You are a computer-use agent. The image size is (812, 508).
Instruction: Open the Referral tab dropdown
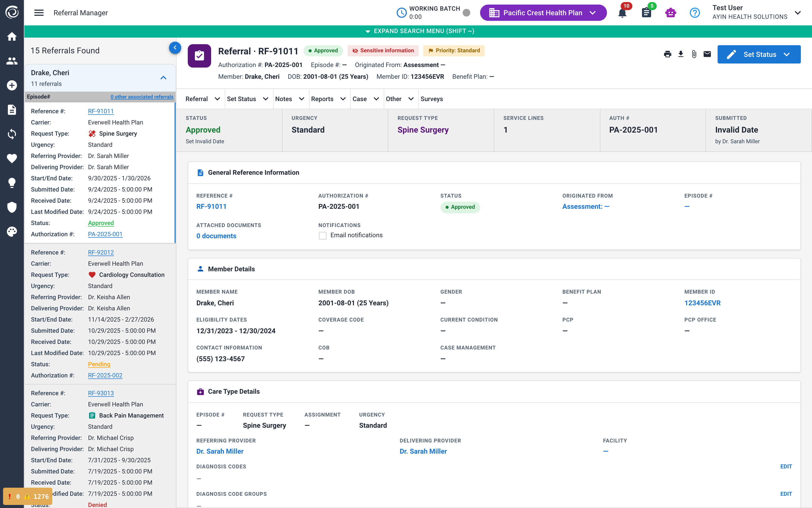coord(203,99)
